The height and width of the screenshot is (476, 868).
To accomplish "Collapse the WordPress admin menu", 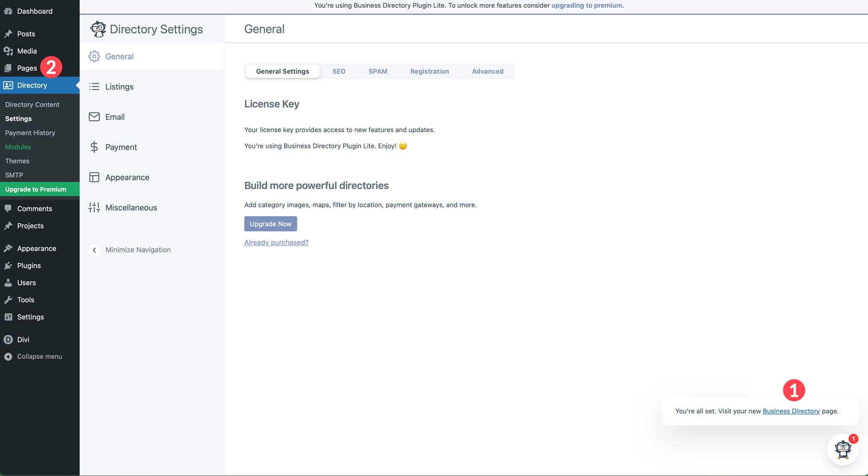I will (9, 356).
